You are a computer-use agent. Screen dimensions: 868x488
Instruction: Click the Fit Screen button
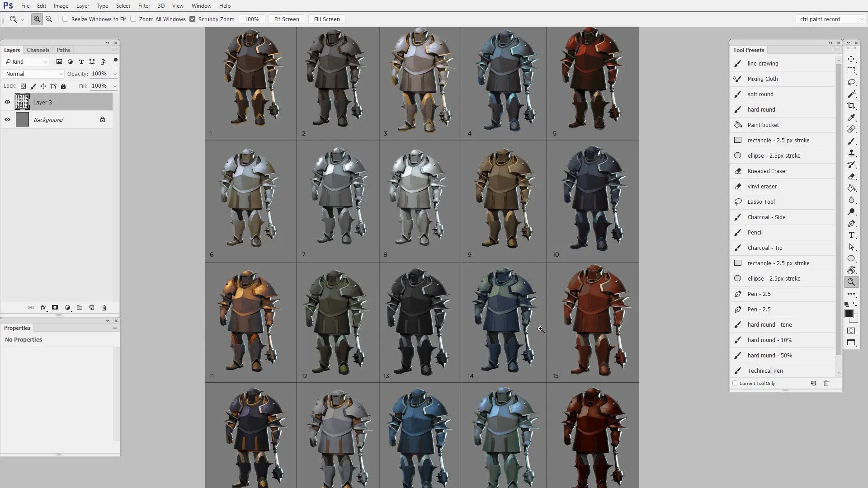tap(287, 19)
